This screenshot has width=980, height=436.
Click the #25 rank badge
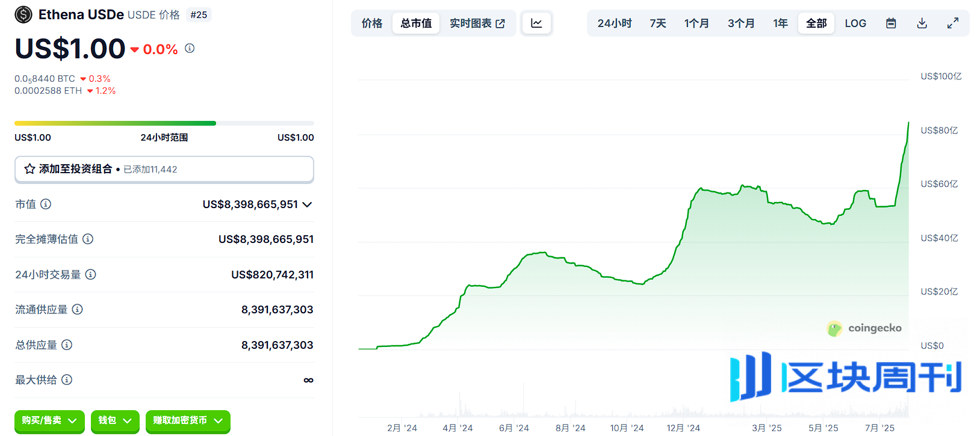click(x=199, y=15)
